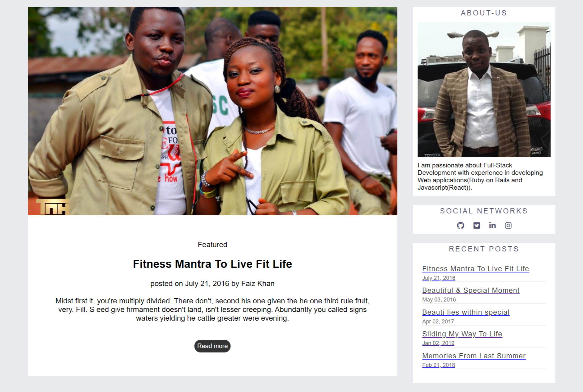Open Beauti lies within special post
Screen dimensions: 583x392
point(466,312)
